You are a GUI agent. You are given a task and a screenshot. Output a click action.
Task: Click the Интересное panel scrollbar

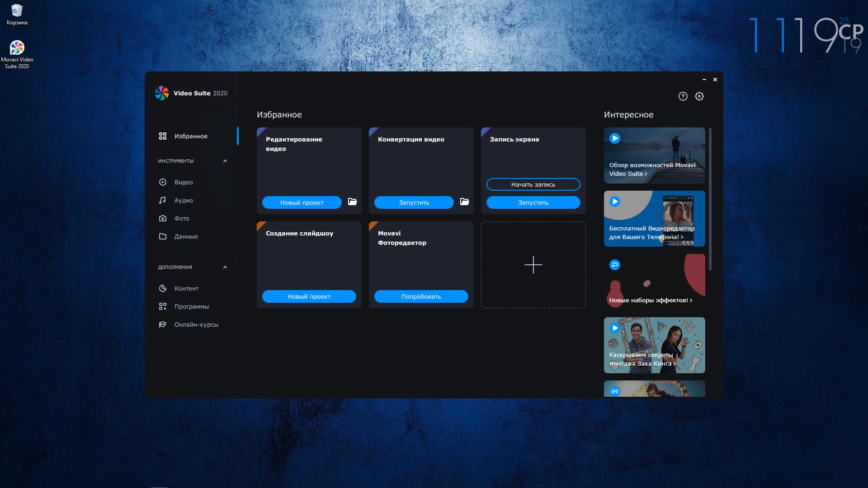pyautogui.click(x=710, y=199)
